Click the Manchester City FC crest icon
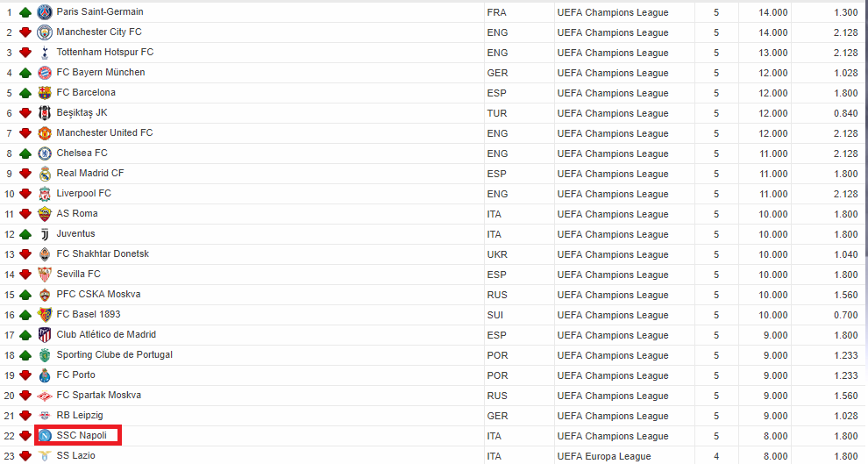Viewport: 868px width, 464px height. (45, 32)
